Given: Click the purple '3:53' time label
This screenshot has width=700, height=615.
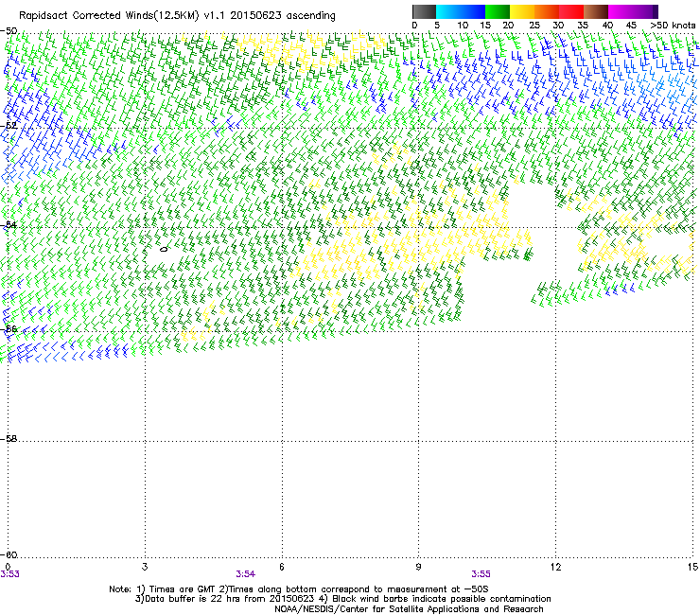Looking at the screenshot, I should coord(9,574).
